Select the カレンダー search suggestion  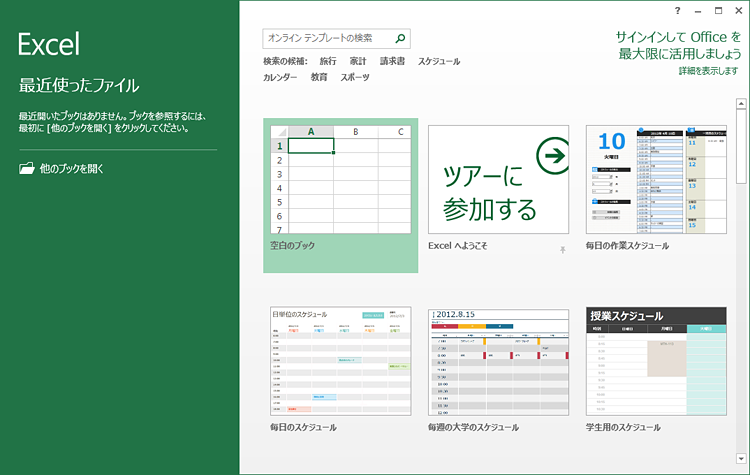(280, 77)
